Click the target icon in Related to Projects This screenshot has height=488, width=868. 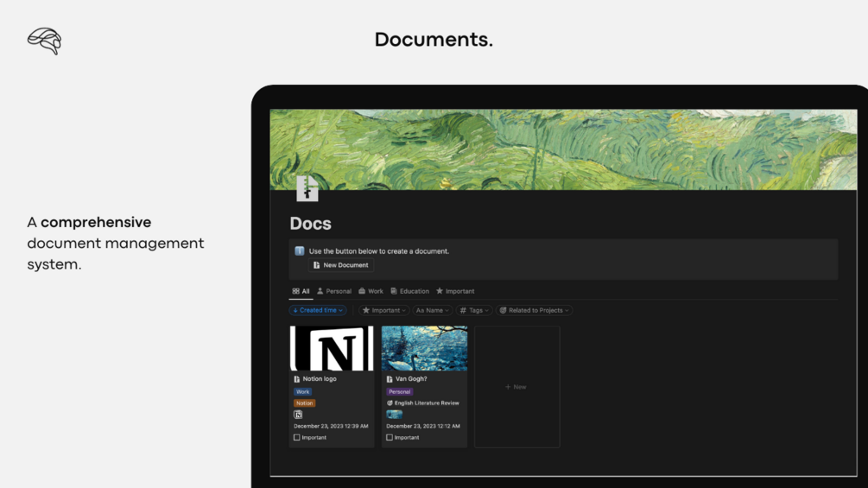[x=504, y=310]
